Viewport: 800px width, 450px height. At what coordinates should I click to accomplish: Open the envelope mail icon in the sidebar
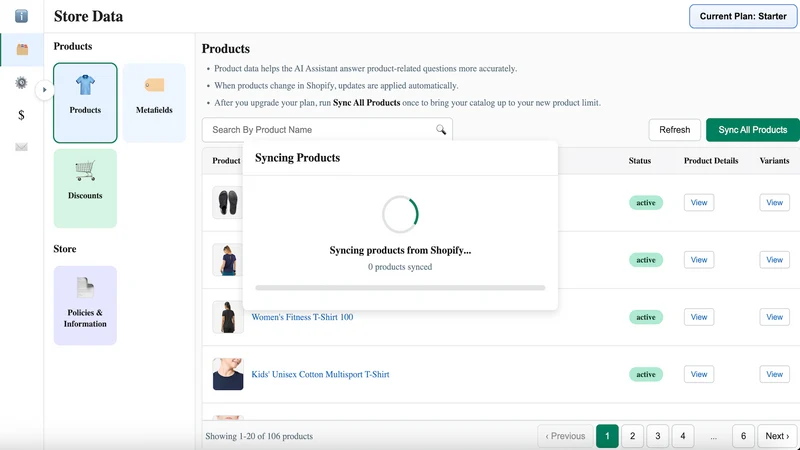tap(21, 147)
